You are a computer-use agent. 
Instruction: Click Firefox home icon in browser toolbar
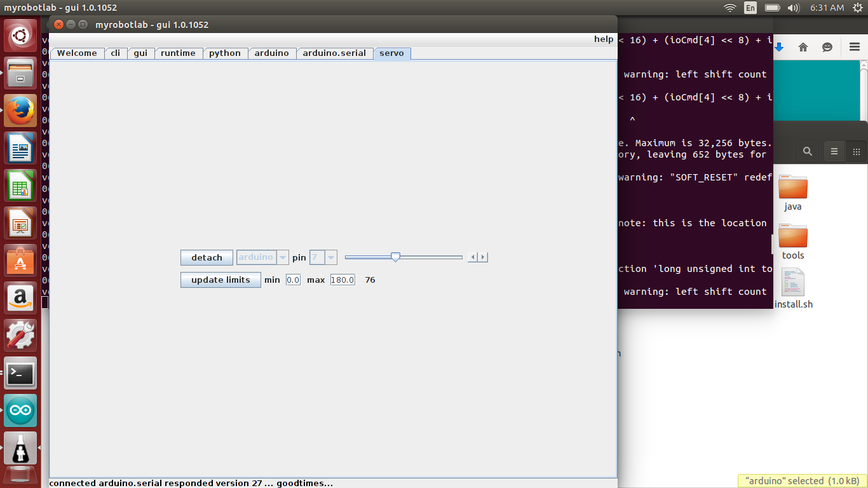(803, 47)
